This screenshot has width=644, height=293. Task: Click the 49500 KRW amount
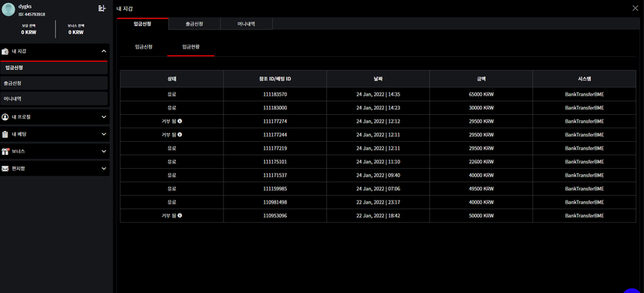click(x=481, y=189)
